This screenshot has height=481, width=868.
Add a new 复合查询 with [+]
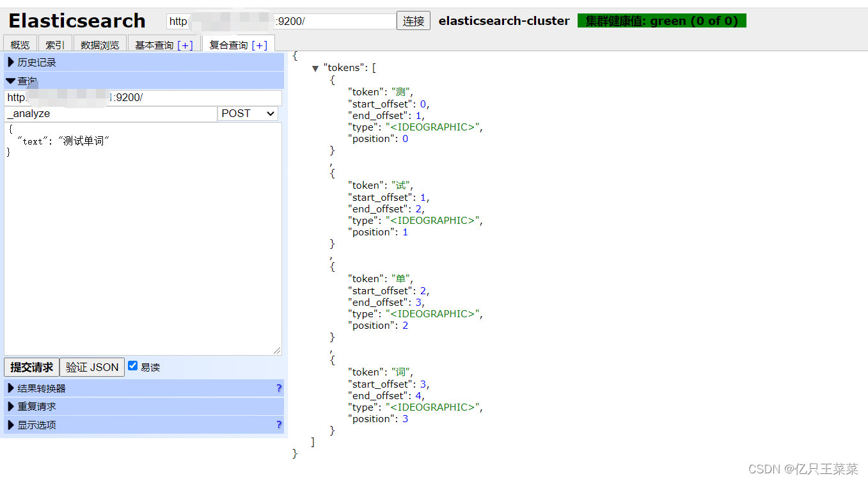click(x=260, y=45)
